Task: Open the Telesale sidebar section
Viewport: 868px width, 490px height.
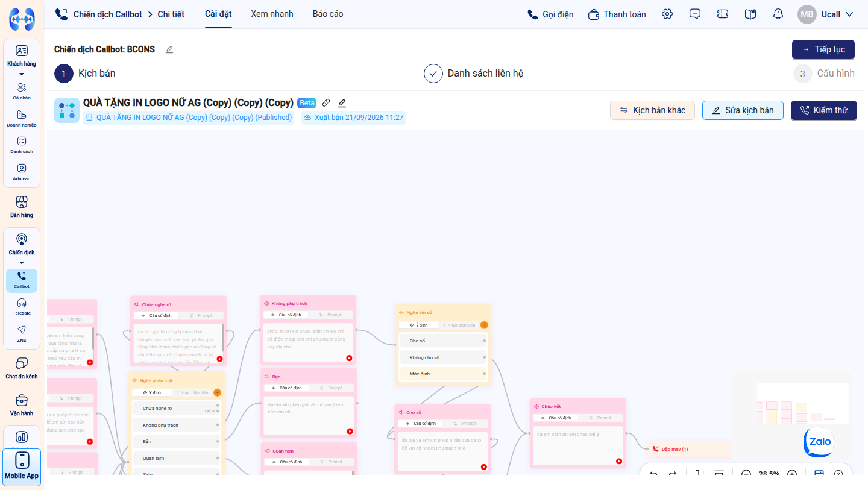Action: 22,306
